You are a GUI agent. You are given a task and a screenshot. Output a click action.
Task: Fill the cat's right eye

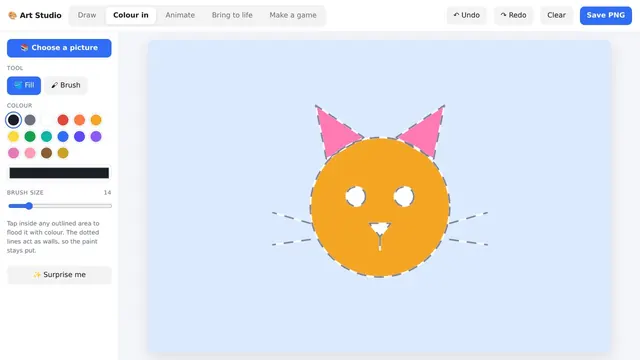tap(404, 196)
